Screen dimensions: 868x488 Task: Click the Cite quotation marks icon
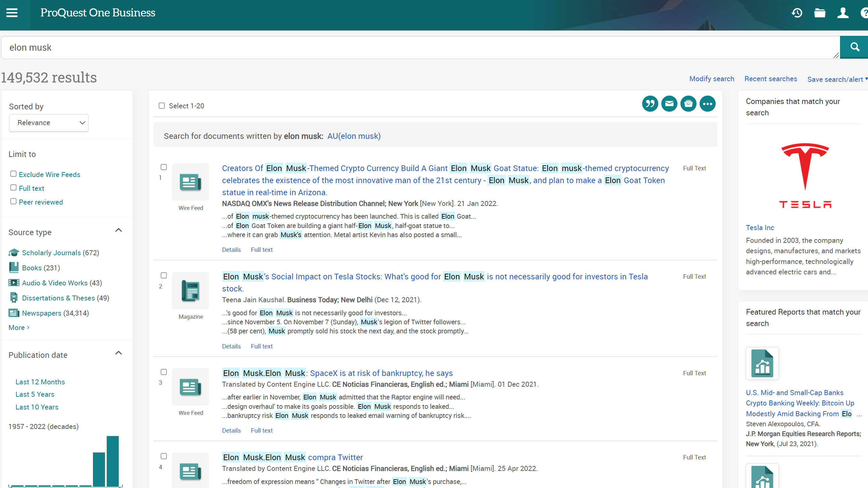click(x=650, y=104)
